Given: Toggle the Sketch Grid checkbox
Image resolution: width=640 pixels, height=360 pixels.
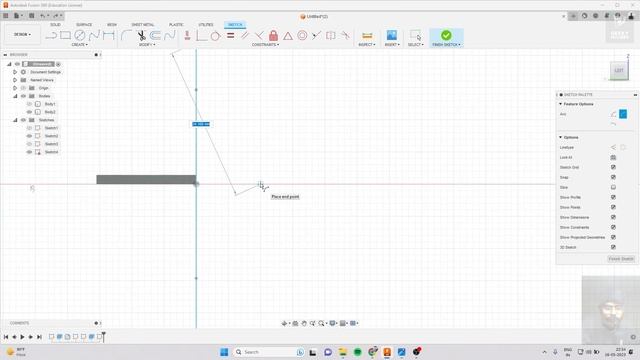Looking at the screenshot, I should [613, 167].
